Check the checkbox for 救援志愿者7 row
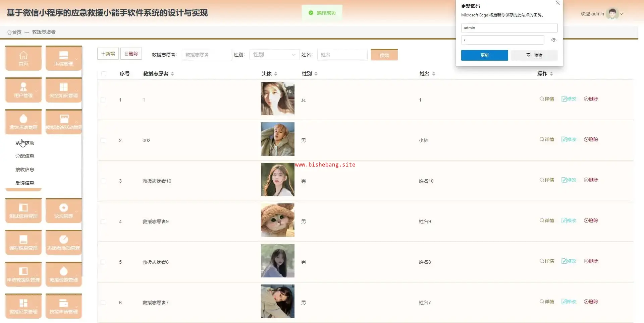The width and height of the screenshot is (644, 323). 103,303
